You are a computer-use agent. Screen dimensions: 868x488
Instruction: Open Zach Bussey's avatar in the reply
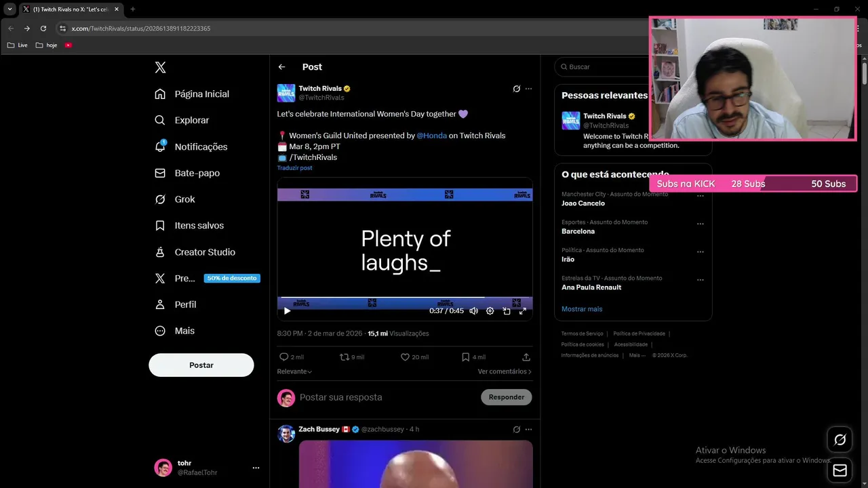pos(286,434)
